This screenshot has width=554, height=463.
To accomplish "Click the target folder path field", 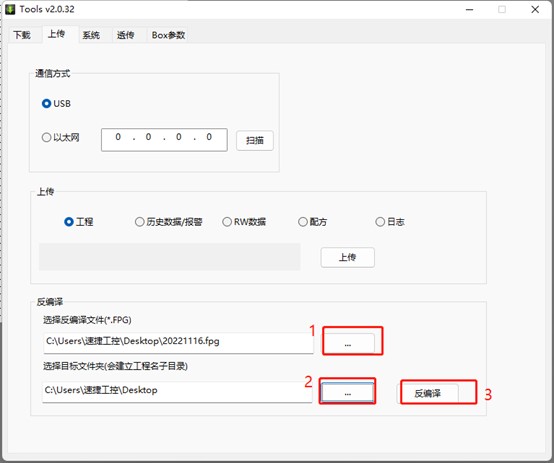I will 177,391.
